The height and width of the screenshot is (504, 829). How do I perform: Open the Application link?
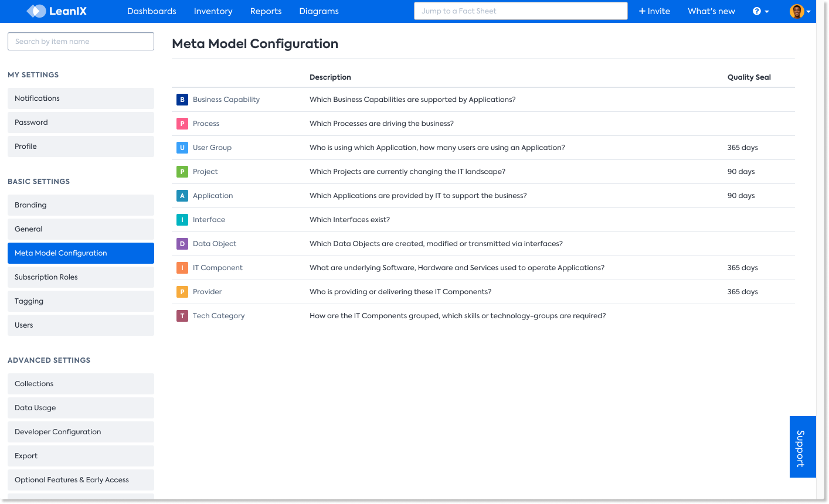point(213,196)
